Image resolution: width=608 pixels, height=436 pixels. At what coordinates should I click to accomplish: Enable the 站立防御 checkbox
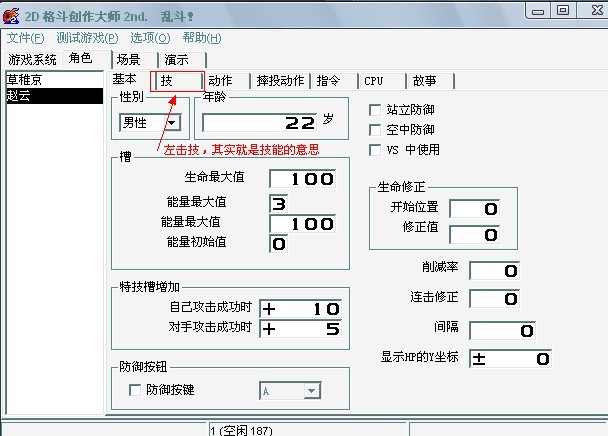375,110
